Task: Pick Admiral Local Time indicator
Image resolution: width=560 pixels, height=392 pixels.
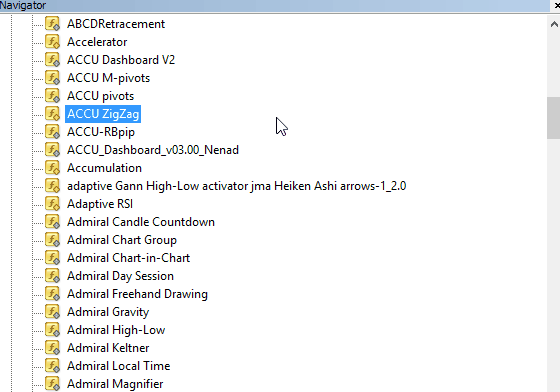Action: pos(119,366)
